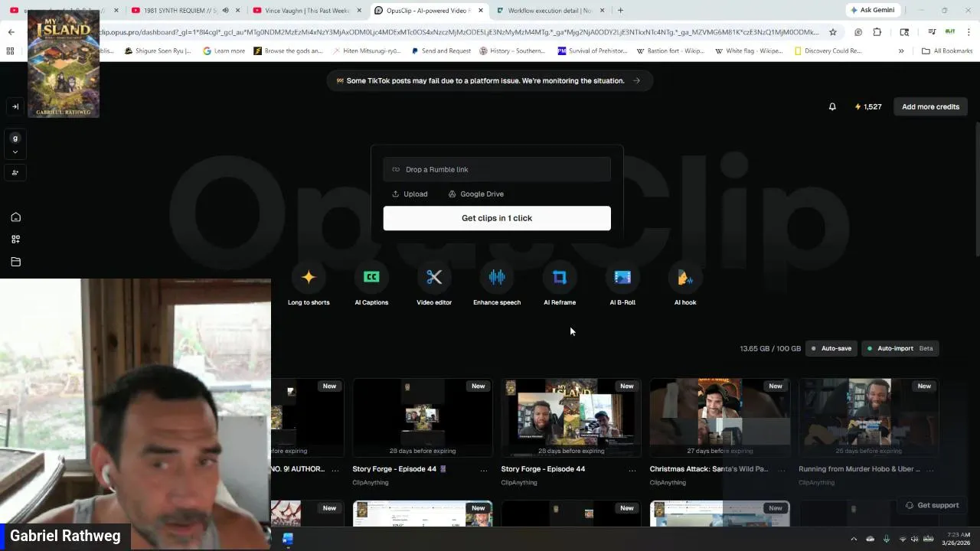Image resolution: width=980 pixels, height=551 pixels.
Task: Open a new browser tab
Action: click(x=620, y=11)
